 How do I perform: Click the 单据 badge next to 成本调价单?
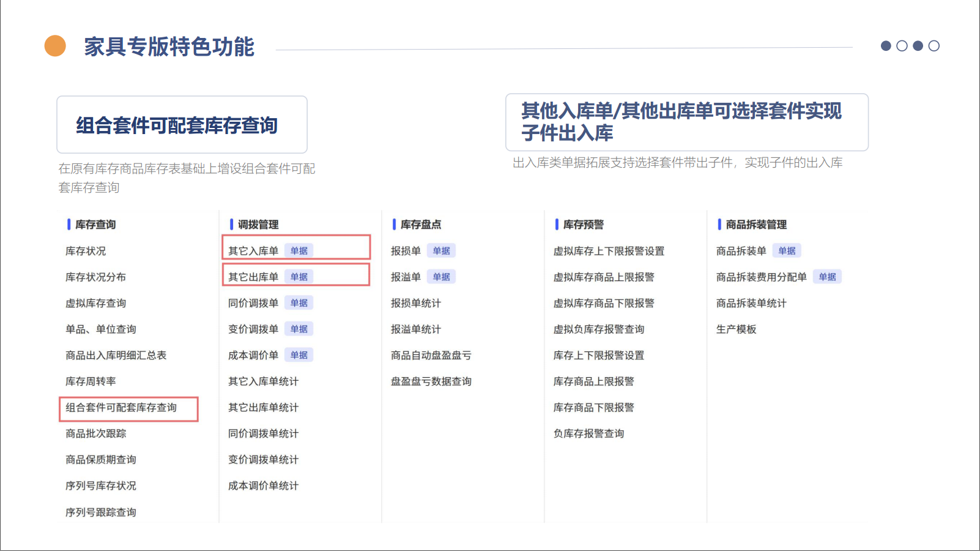[299, 355]
